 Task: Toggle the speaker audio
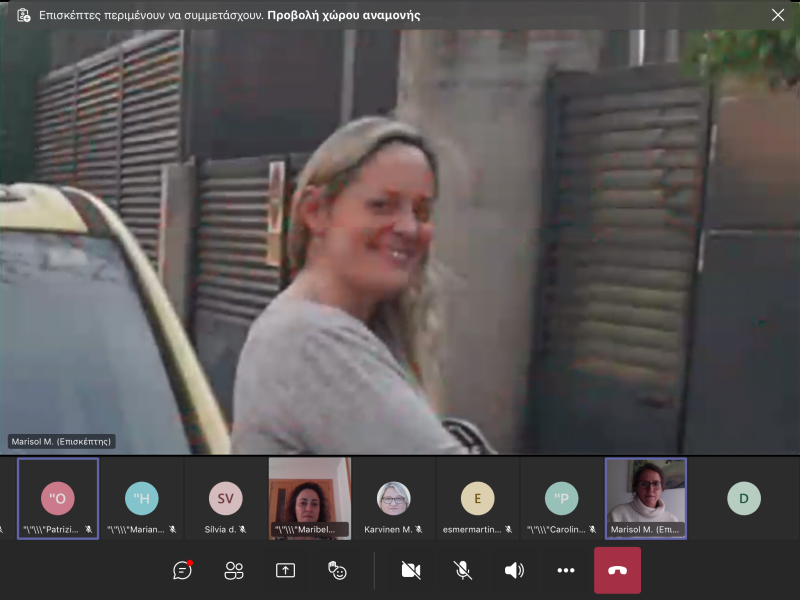514,570
